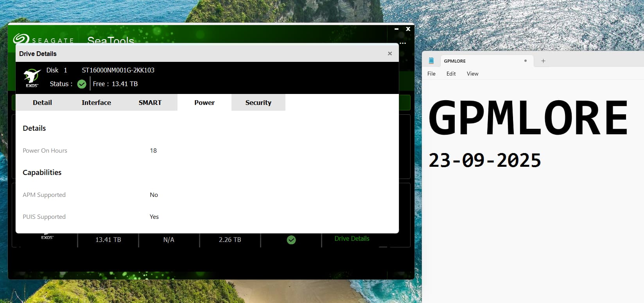The image size is (644, 303).
Task: Click the Power On Hours label
Action: [x=45, y=151]
